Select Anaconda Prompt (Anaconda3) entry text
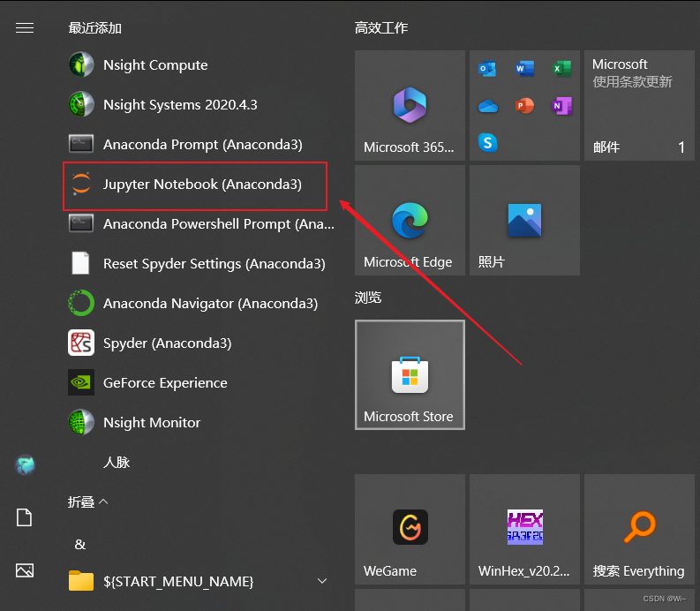This screenshot has width=700, height=611. click(203, 144)
